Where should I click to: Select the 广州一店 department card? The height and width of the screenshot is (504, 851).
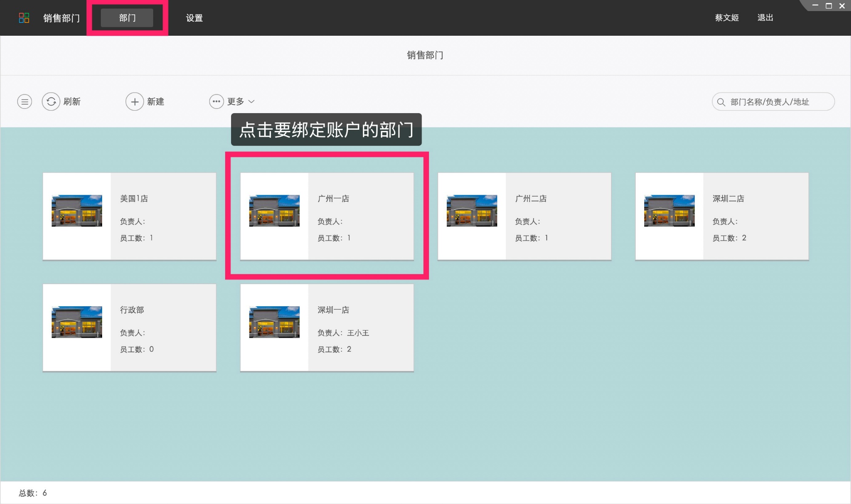click(327, 216)
